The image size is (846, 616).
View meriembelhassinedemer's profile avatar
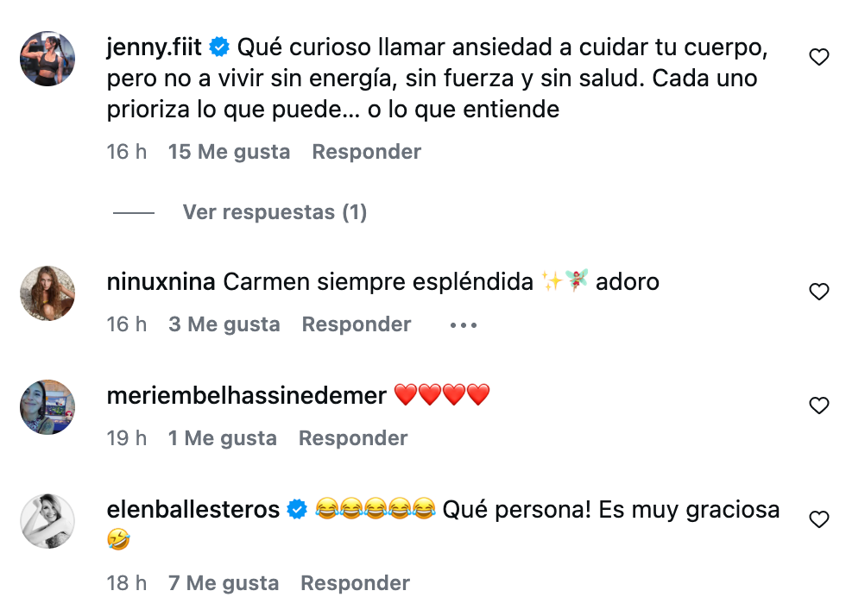[x=47, y=406]
